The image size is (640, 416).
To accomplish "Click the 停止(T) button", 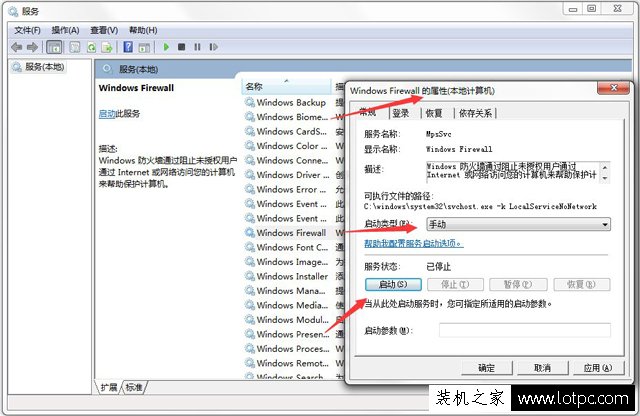I will (455, 284).
